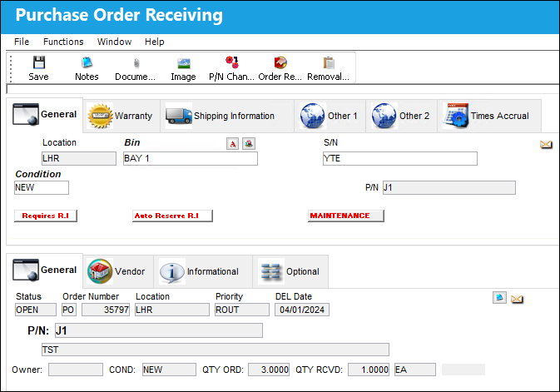The image size is (560, 392).
Task: Click the order type field showing PO
Action: [x=68, y=310]
